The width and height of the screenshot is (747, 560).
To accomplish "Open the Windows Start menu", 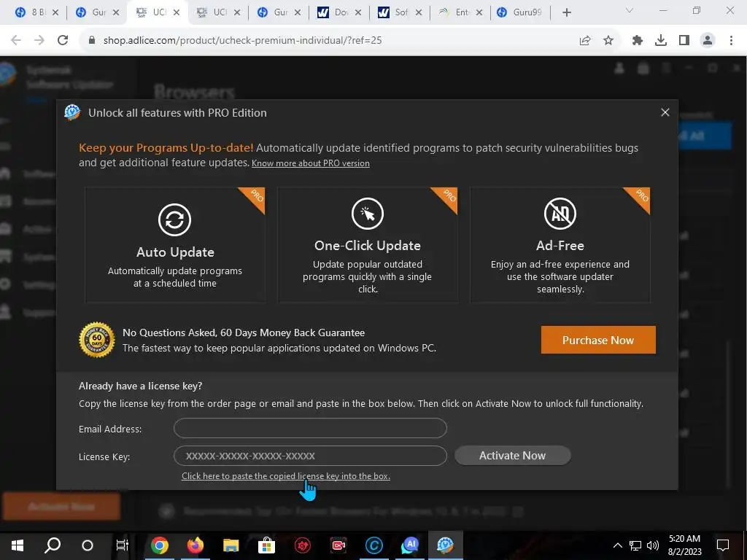I will pyautogui.click(x=18, y=545).
